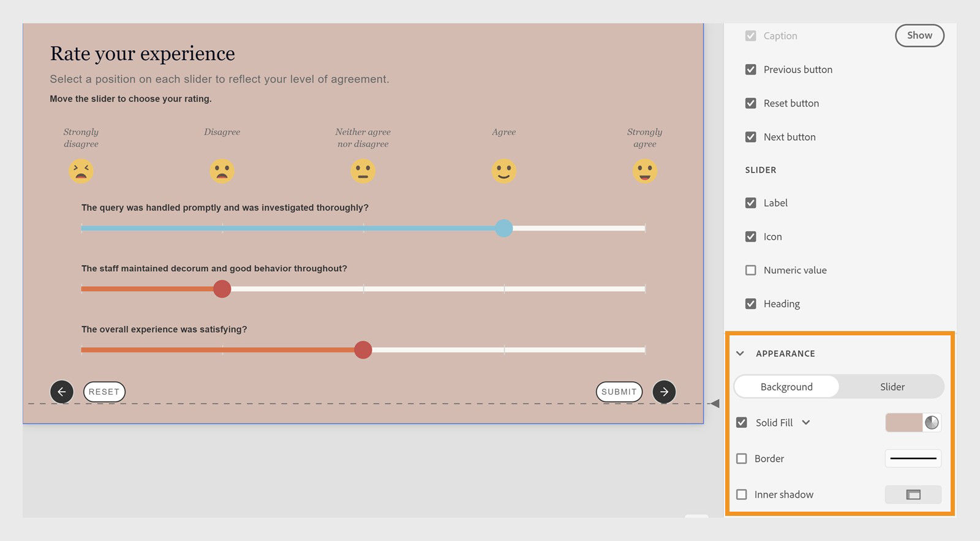Toggle the Caption checkbox
Image resolution: width=980 pixels, height=541 pixels.
click(x=750, y=35)
